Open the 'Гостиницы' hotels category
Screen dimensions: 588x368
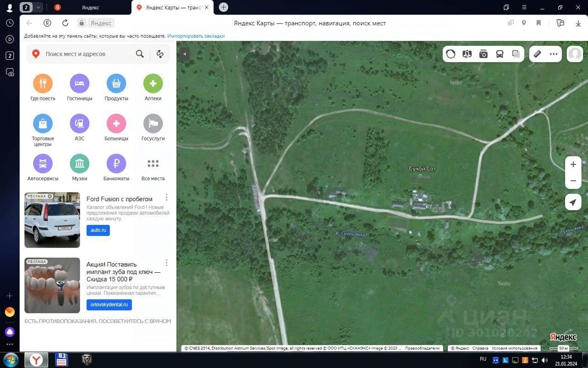pyautogui.click(x=79, y=87)
